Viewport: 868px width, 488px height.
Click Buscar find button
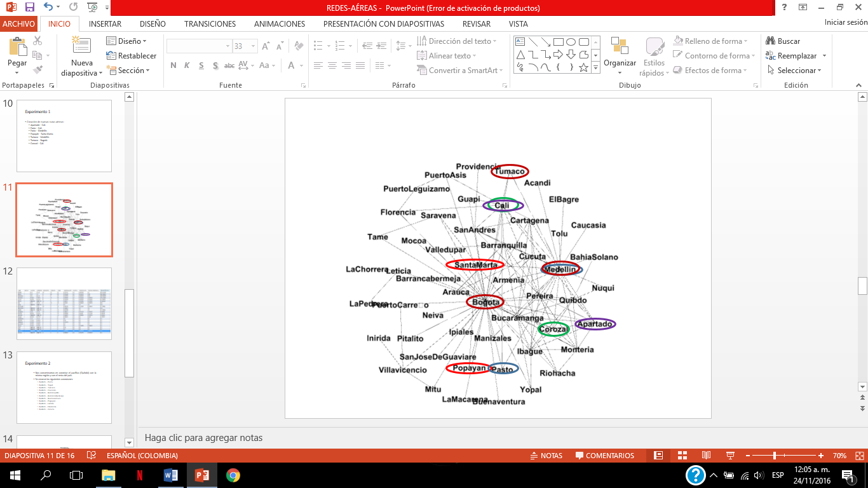click(783, 41)
